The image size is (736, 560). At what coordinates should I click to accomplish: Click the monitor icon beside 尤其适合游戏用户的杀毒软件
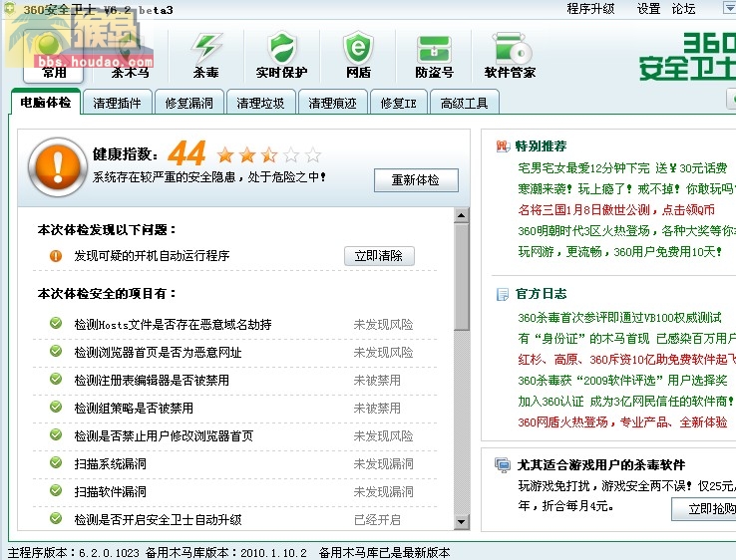(x=503, y=465)
